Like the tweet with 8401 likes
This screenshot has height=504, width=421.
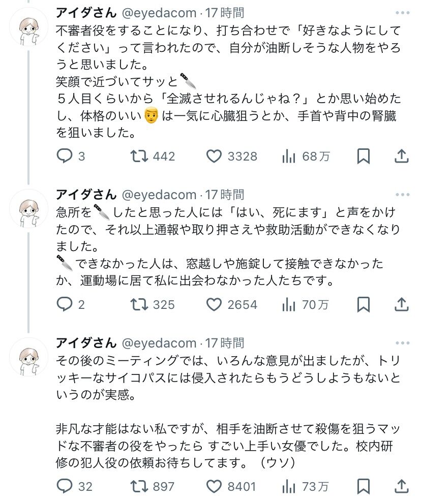[x=215, y=486]
